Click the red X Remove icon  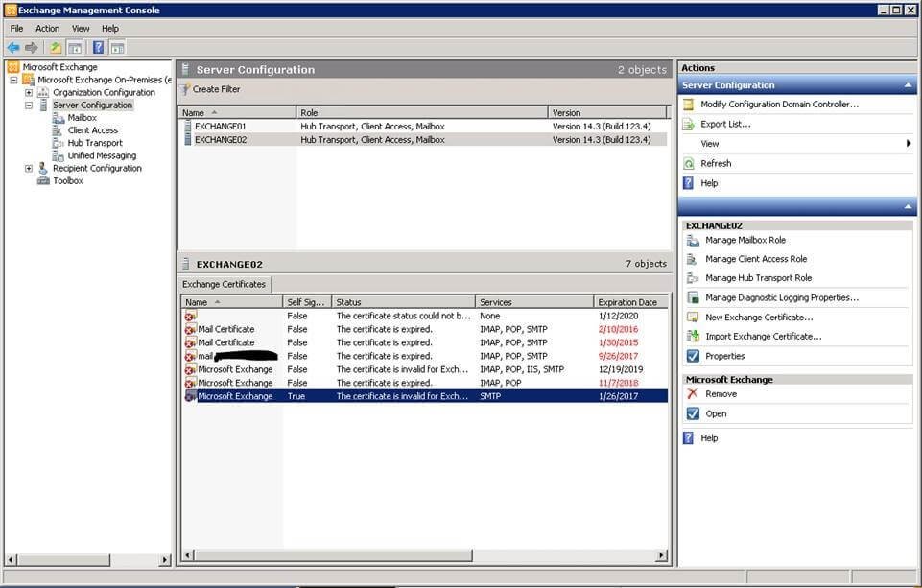[x=693, y=394]
